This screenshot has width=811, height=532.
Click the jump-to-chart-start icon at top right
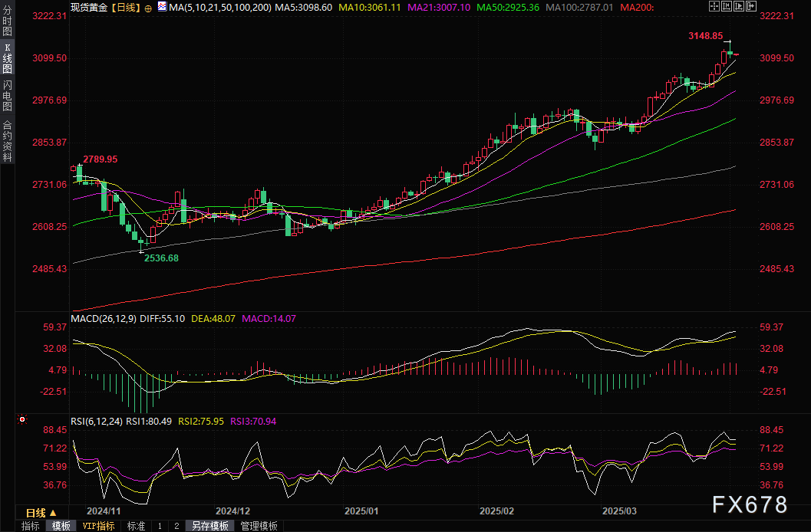point(727,6)
